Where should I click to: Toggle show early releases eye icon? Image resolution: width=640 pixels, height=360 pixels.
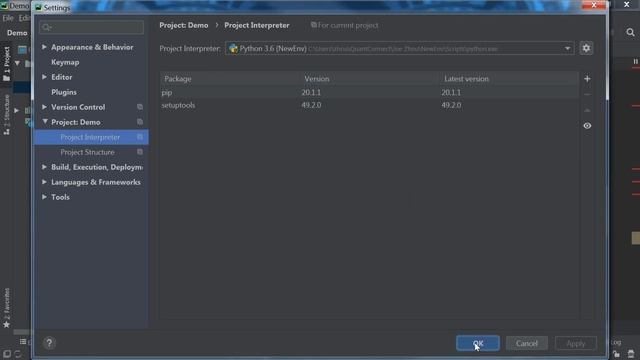[x=587, y=126]
